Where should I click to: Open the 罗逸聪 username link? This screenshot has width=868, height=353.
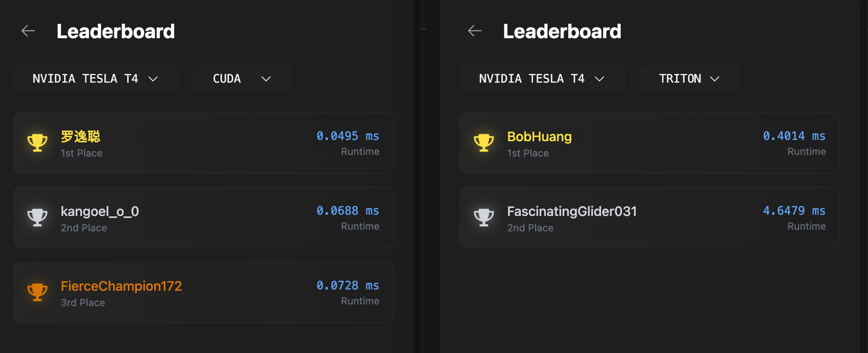[x=81, y=137]
